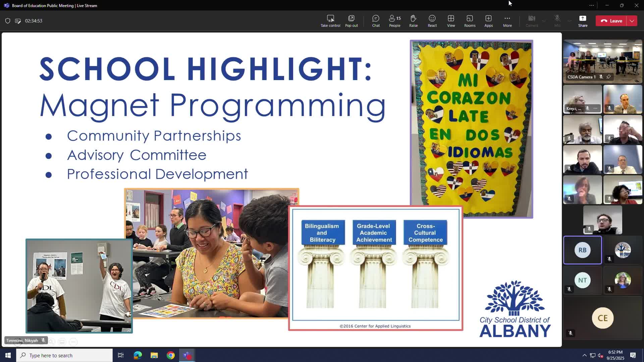
Task: Unmute the Mic
Action: point(557,21)
